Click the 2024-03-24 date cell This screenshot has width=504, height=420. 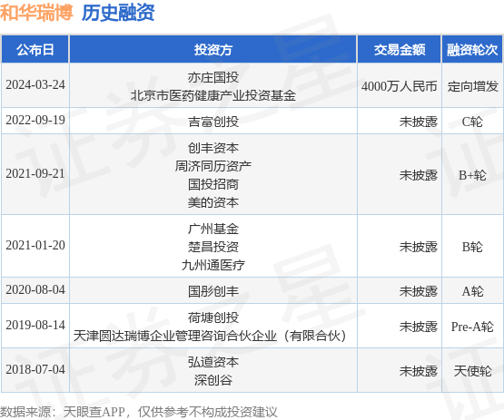point(35,84)
